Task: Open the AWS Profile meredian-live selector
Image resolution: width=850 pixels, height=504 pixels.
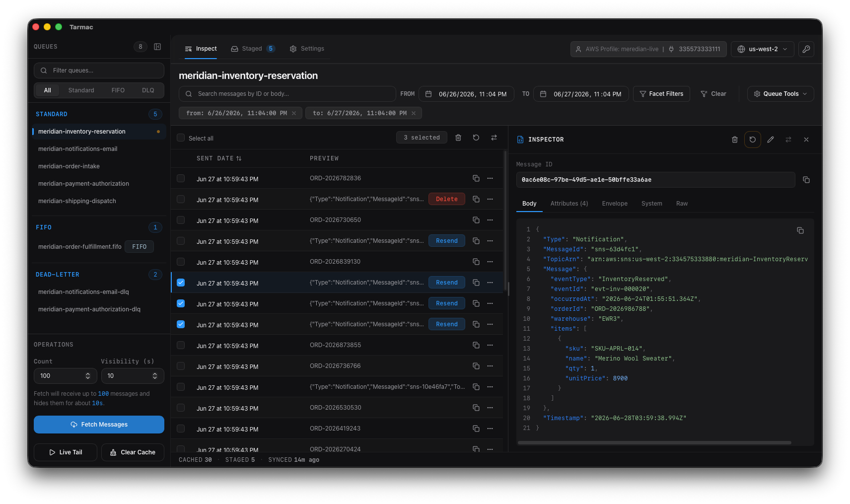Action: pyautogui.click(x=648, y=49)
